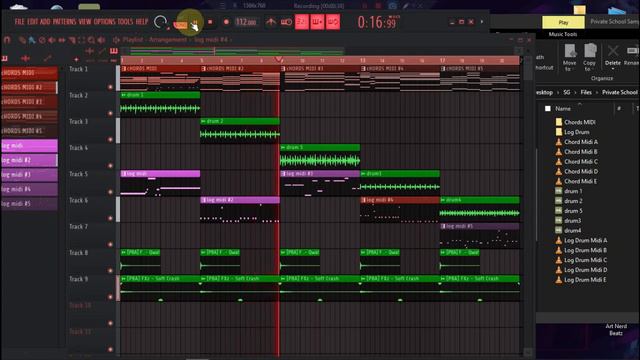Mute Track 8 using its LED
The width and height of the screenshot is (640, 360).
coord(110,270)
